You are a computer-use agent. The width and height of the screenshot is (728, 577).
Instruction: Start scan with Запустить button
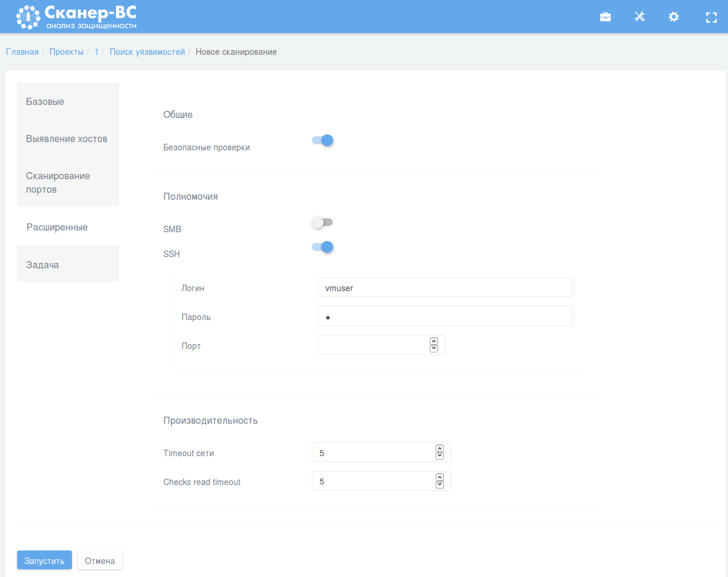(x=44, y=560)
